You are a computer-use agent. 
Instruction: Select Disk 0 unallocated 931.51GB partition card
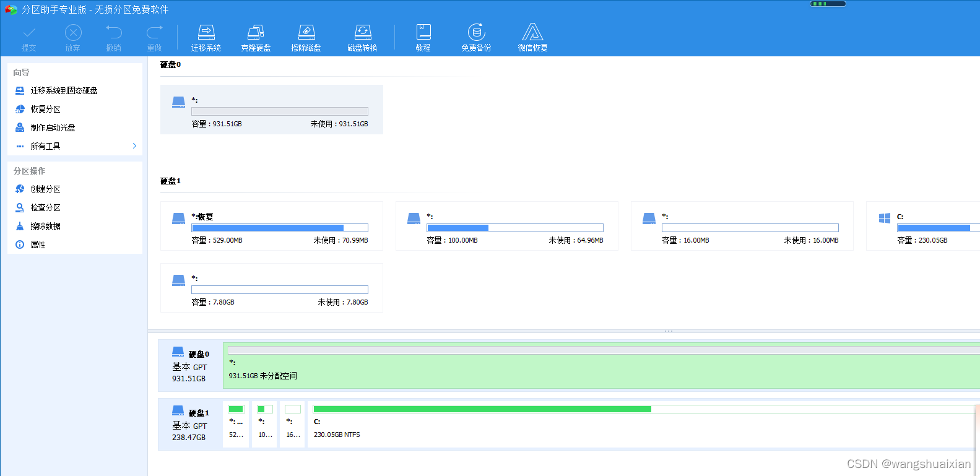tap(272, 110)
